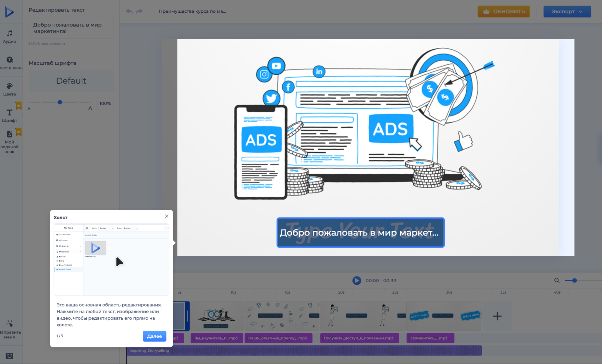Click the 20s mark on timeline ruler
The image size is (602, 364).
point(341,292)
